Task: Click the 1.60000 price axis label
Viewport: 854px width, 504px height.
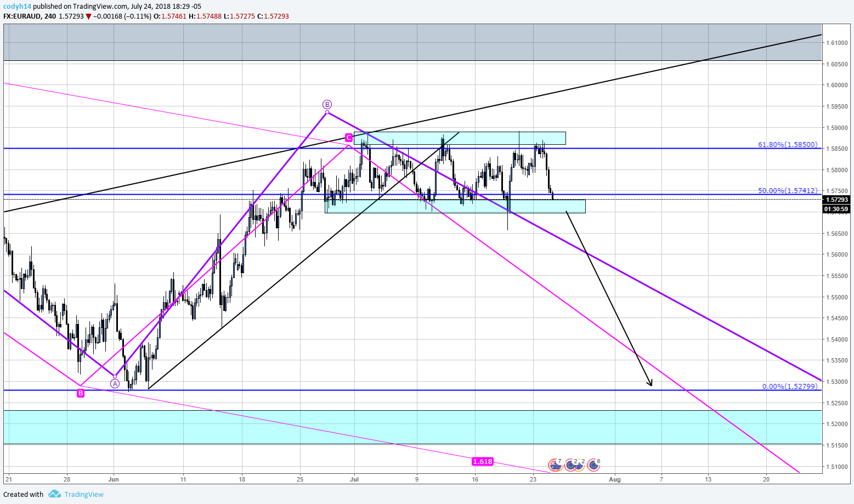Action: coord(838,85)
